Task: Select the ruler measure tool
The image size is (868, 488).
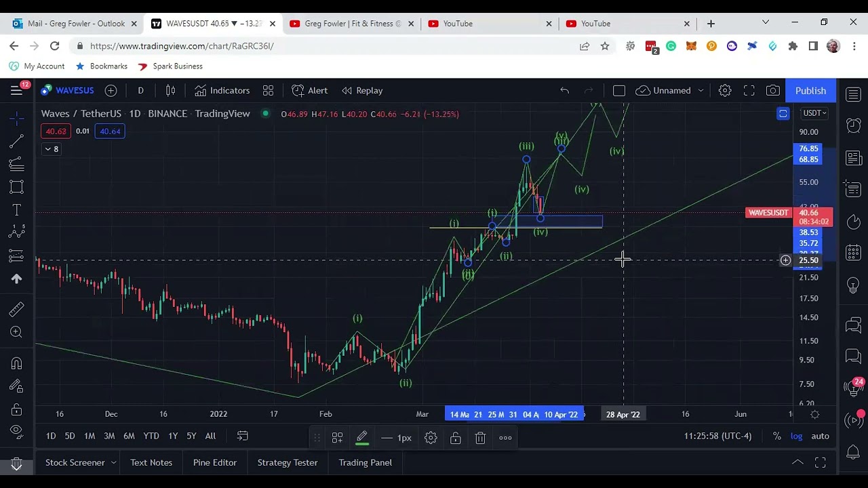Action: click(17, 309)
